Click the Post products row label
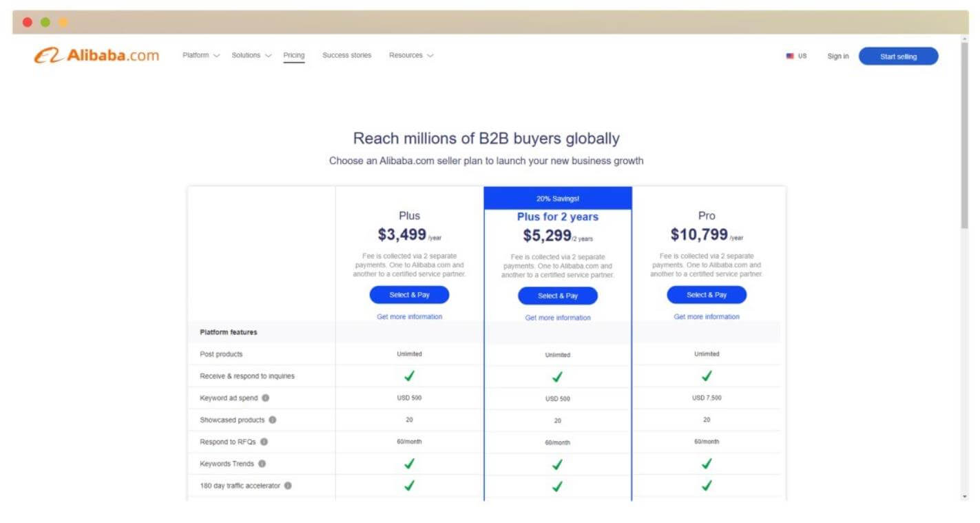Screen dimensions: 980x523 [x=221, y=354]
